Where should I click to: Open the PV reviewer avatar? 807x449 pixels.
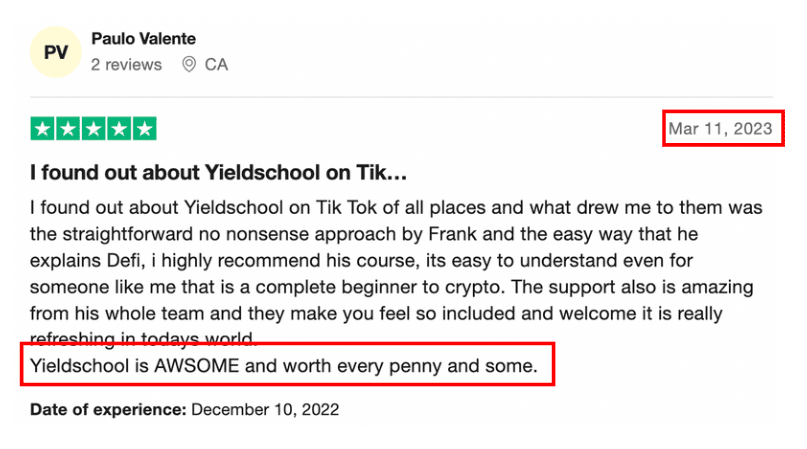(x=56, y=52)
